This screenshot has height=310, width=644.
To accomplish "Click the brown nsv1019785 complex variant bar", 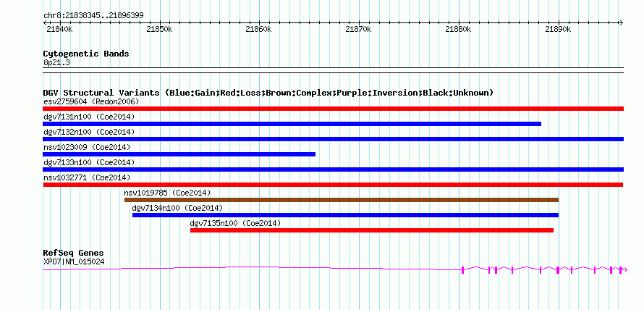I will pyautogui.click(x=342, y=200).
